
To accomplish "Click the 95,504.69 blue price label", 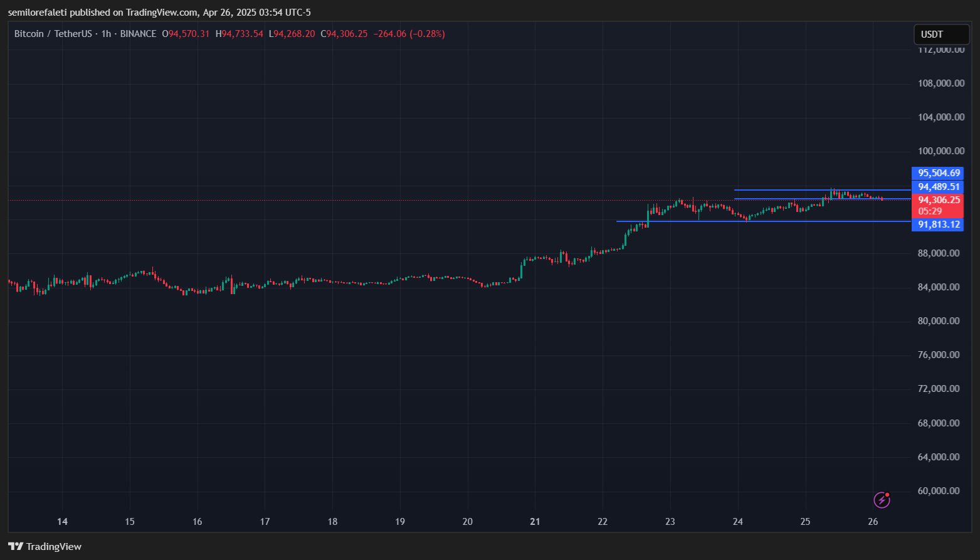I will pos(937,173).
